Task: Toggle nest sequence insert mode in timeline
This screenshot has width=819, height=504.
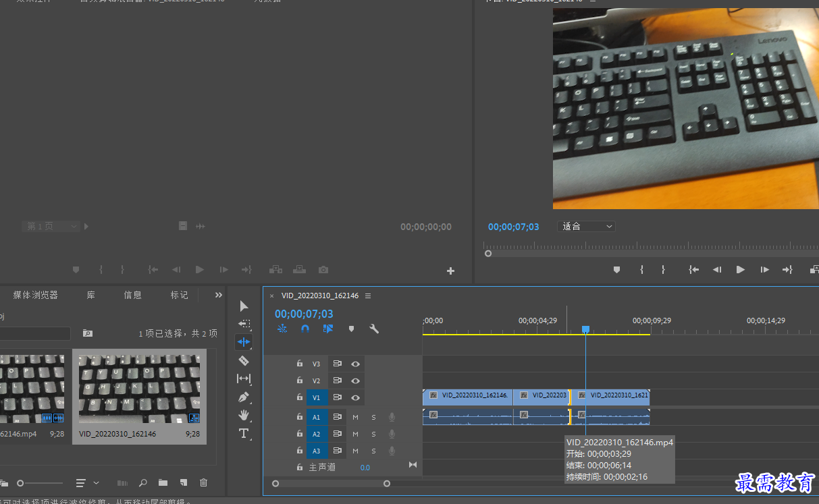Action: click(282, 329)
